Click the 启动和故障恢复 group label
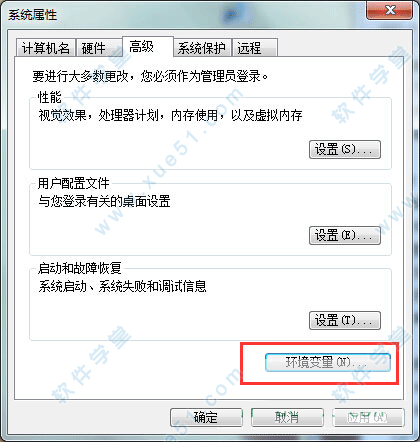The width and height of the screenshot is (420, 442). 79,268
